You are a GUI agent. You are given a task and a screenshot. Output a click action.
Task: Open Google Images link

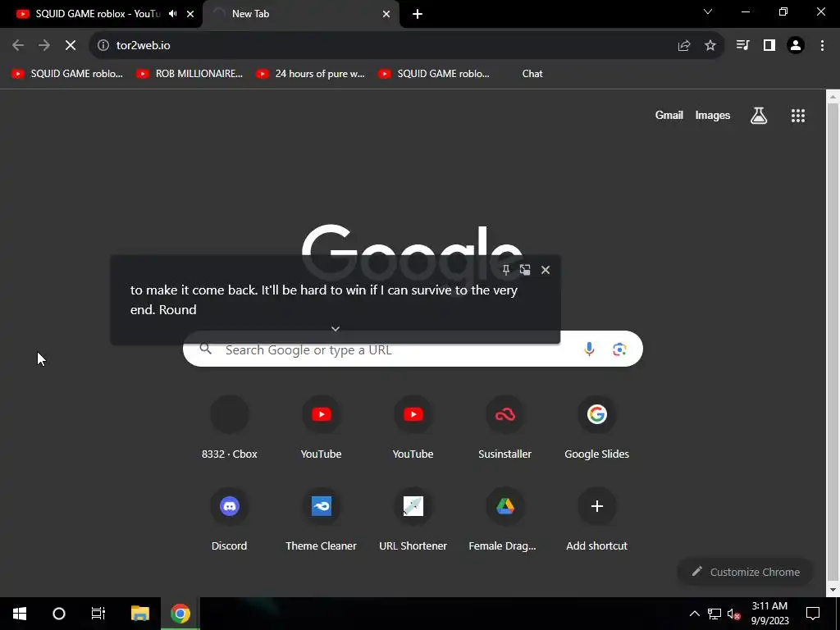click(713, 115)
